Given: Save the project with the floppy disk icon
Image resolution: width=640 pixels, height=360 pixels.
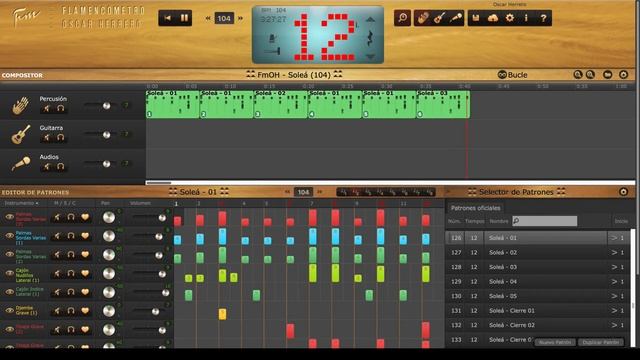Looking at the screenshot, I should [476, 18].
